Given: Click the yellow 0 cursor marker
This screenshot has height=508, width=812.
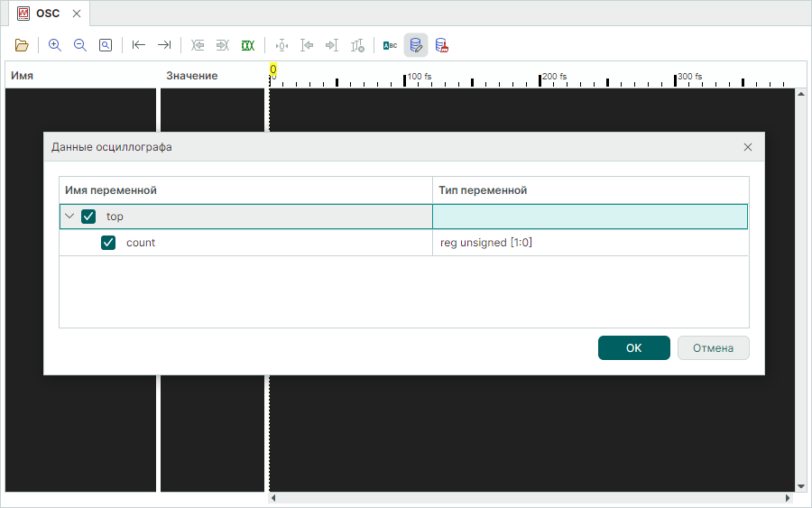Looking at the screenshot, I should click(272, 69).
